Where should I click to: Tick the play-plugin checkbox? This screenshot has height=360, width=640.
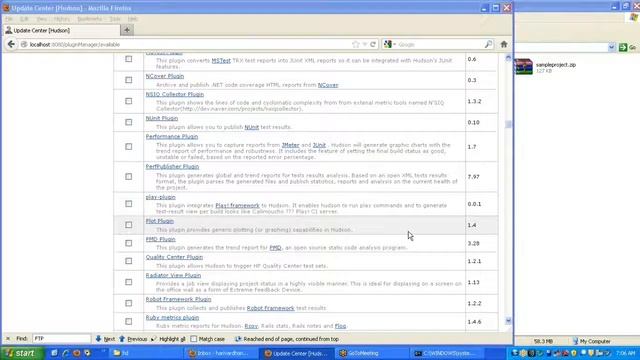[x=129, y=204]
